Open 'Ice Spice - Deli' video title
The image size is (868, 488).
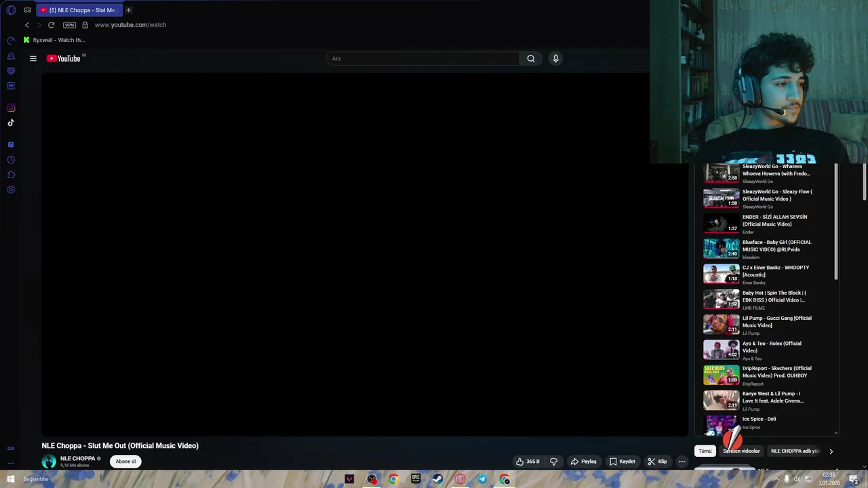(x=759, y=419)
